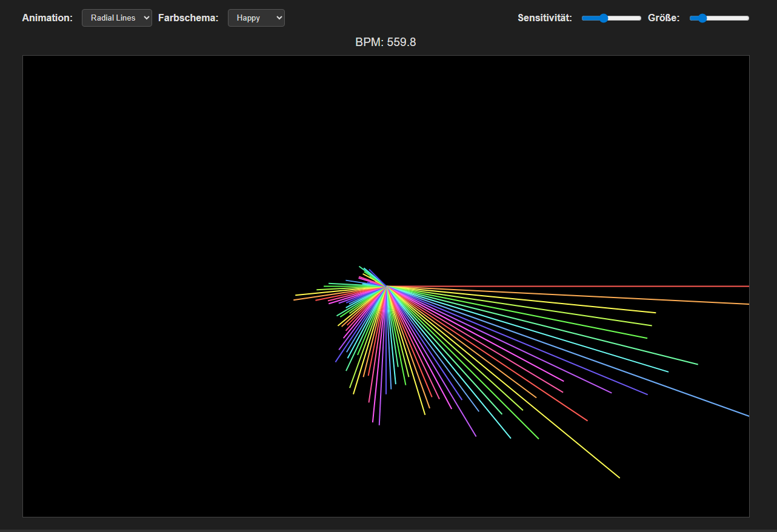Click the Farbschema: label
Screen dimensions: 777x532
pos(188,18)
